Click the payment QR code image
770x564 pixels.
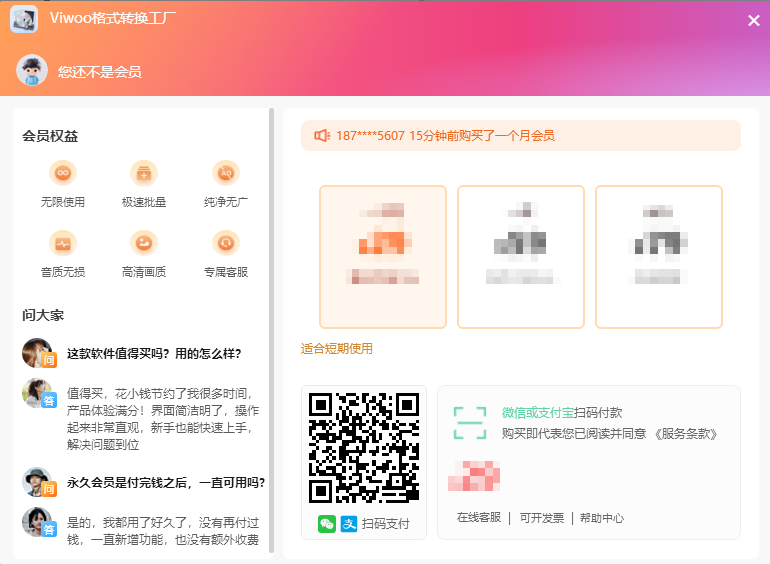(x=364, y=447)
